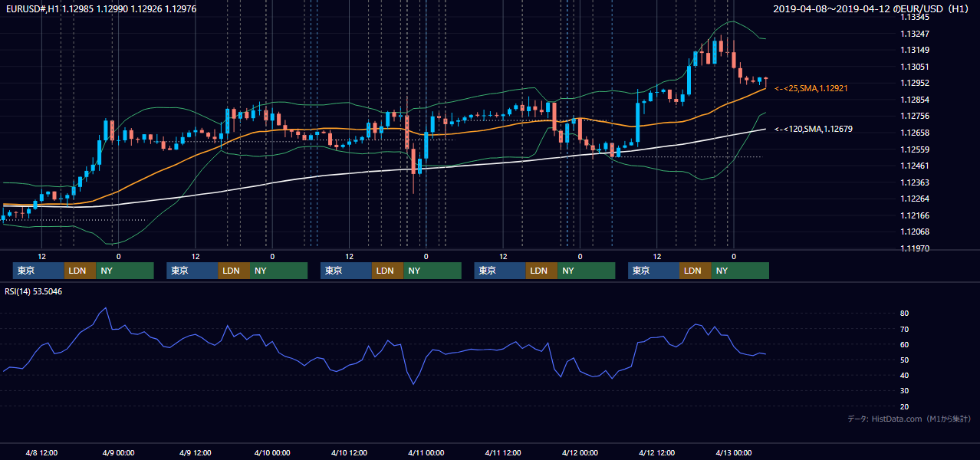The image size is (980, 460).
Task: Click the LDN session block for April 8
Action: [x=80, y=271]
